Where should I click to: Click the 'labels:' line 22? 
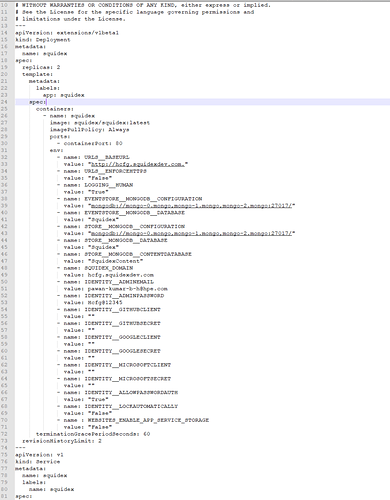(48, 88)
